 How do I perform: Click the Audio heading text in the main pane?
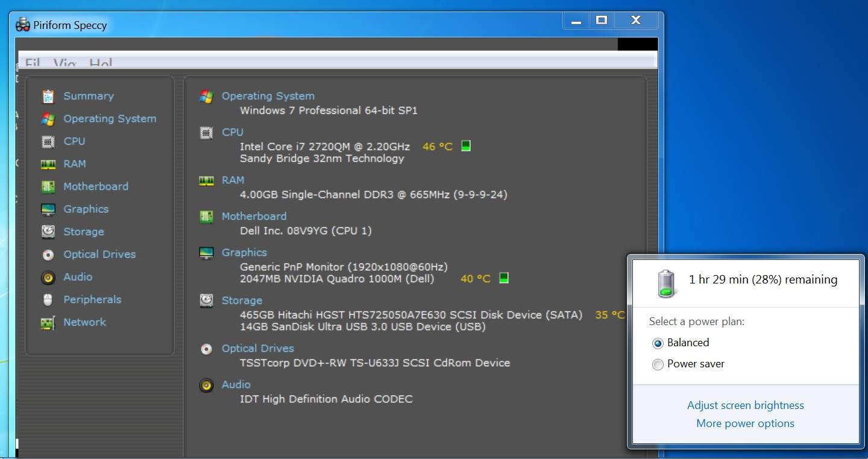(x=236, y=384)
